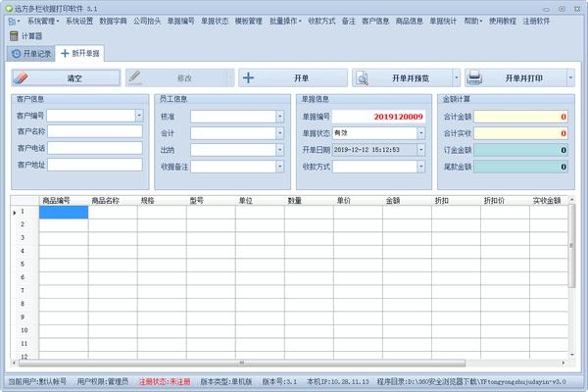Viewport: 588px width, 392px height.
Task: Click the 清空 eraser button
Action: pos(66,78)
